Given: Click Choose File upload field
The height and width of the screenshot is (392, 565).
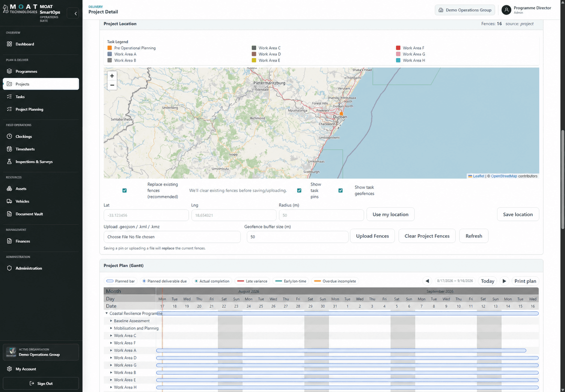Looking at the screenshot, I should click(172, 237).
